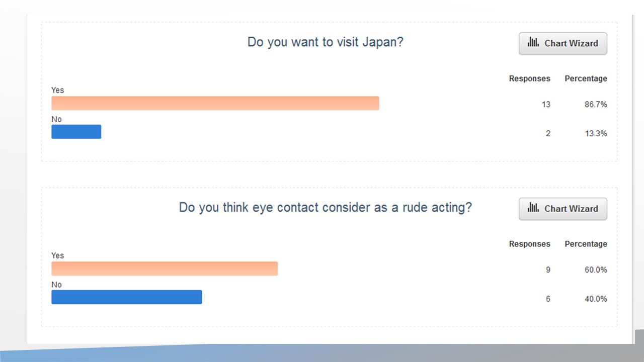Click the 60.0% percentage value

596,270
